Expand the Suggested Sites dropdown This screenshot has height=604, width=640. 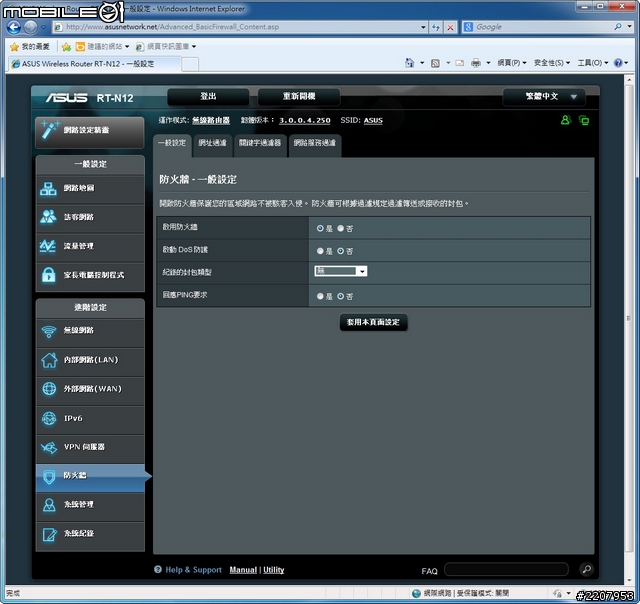[x=127, y=47]
